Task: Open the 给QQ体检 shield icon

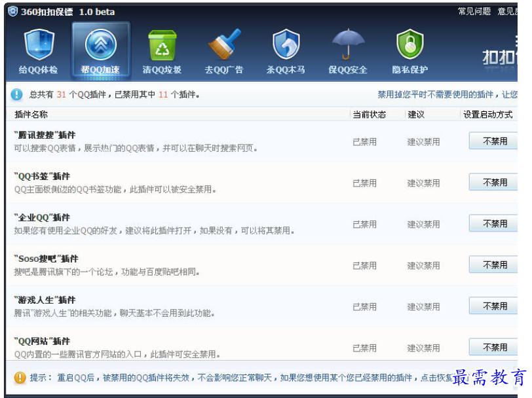Action: coord(39,45)
